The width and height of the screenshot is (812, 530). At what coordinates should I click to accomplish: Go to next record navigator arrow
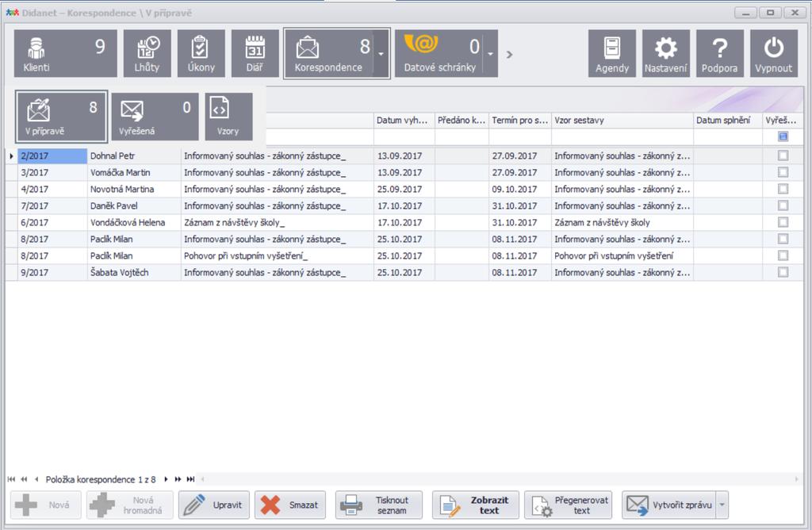pyautogui.click(x=166, y=479)
